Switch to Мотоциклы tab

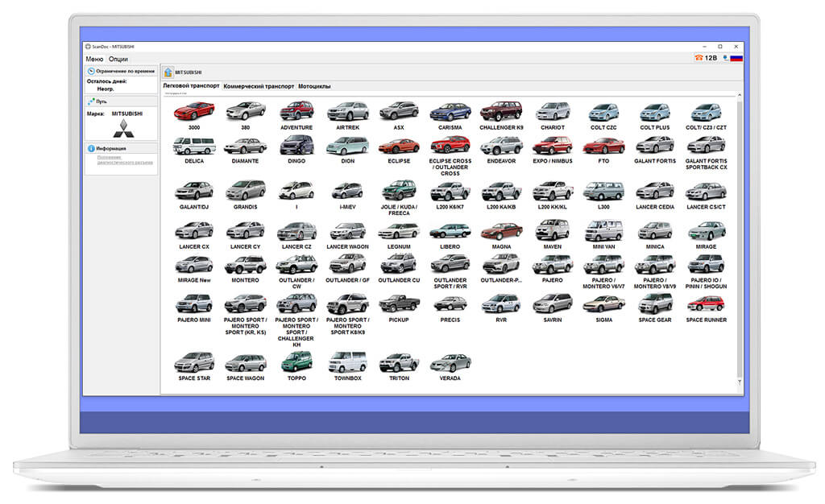coord(315,86)
